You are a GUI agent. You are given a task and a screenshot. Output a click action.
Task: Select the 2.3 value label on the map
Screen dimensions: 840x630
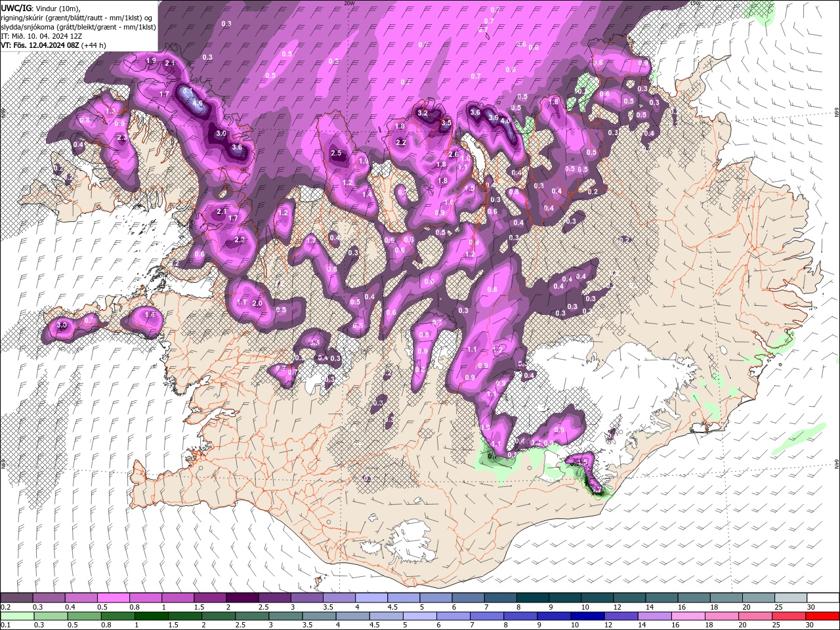tap(122, 138)
